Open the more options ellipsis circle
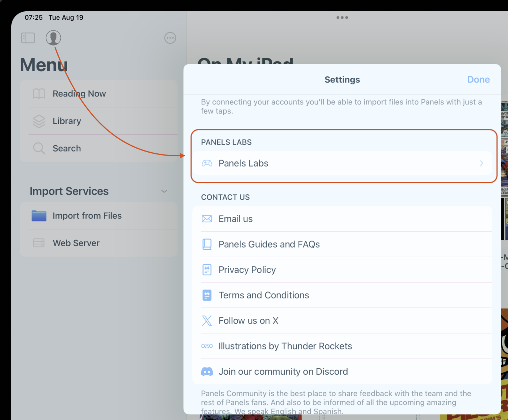Image resolution: width=508 pixels, height=420 pixels. (170, 38)
